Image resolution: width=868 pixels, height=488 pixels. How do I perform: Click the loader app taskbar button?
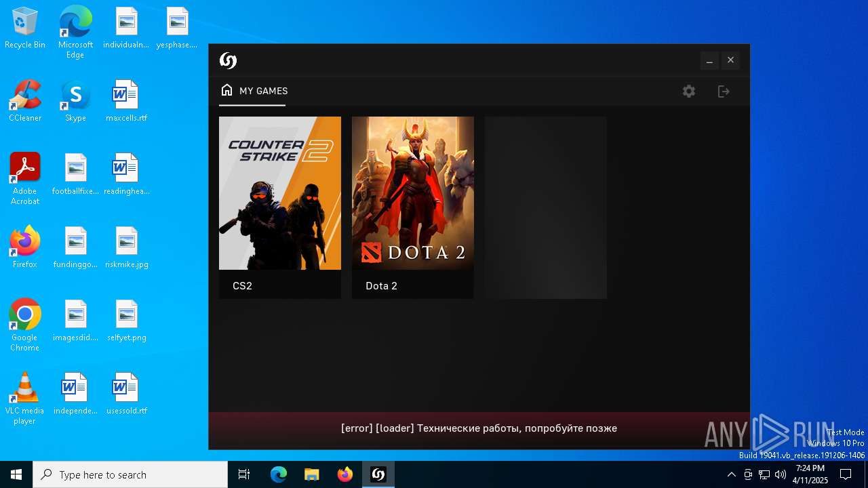(x=378, y=474)
